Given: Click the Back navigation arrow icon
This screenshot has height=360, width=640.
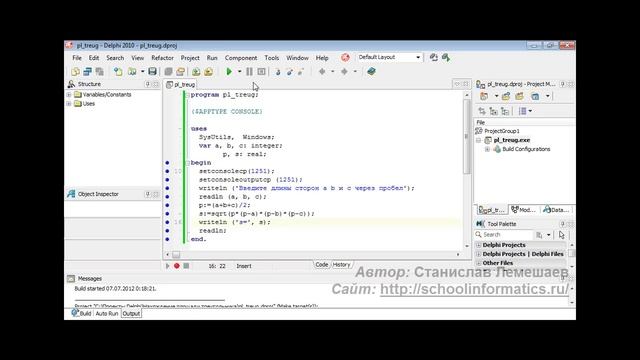Looking at the screenshot, I should pyautogui.click(x=322, y=71).
